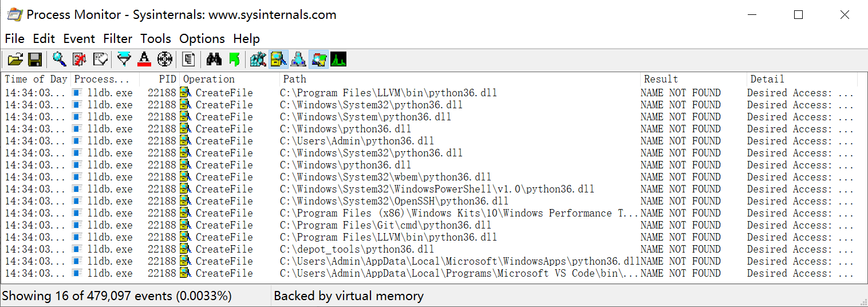Toggle Autoscroll toolbar button
Screen dimensions: 868x307
80,59
